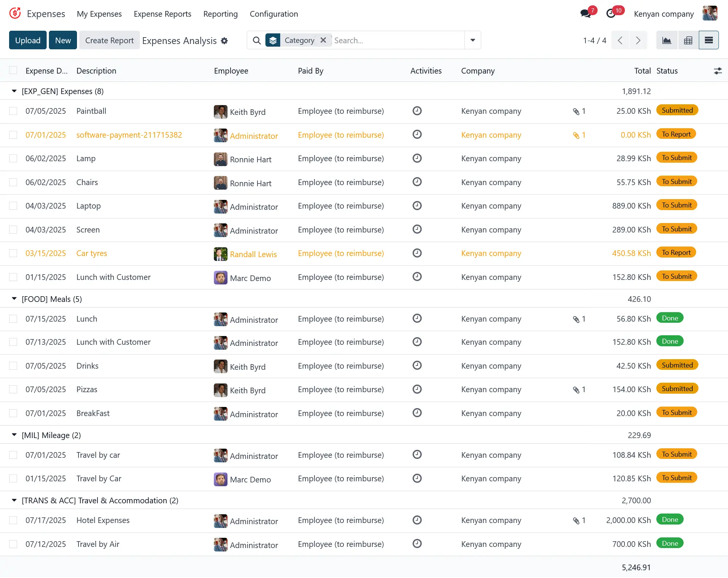This screenshot has width=728, height=578.
Task: Click the Create Report button
Action: tap(109, 40)
